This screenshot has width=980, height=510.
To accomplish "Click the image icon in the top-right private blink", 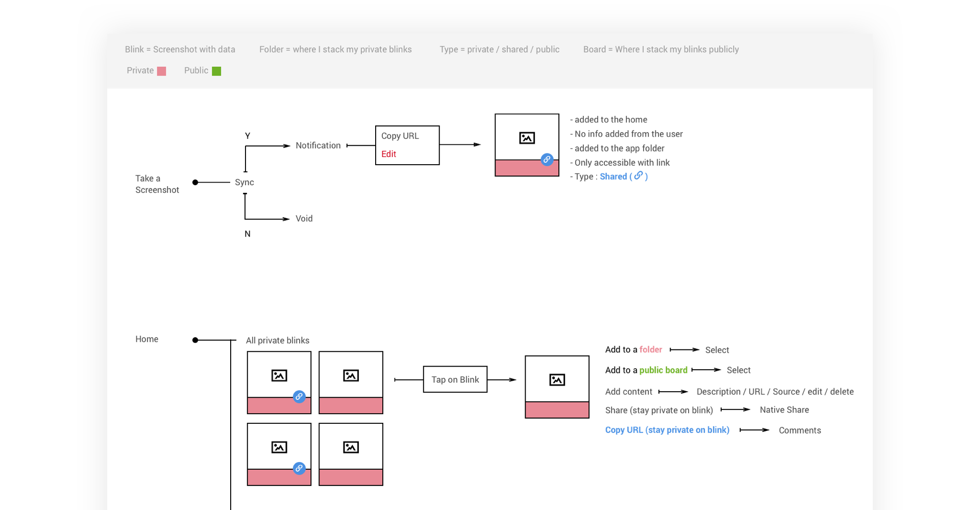I will pyautogui.click(x=351, y=376).
